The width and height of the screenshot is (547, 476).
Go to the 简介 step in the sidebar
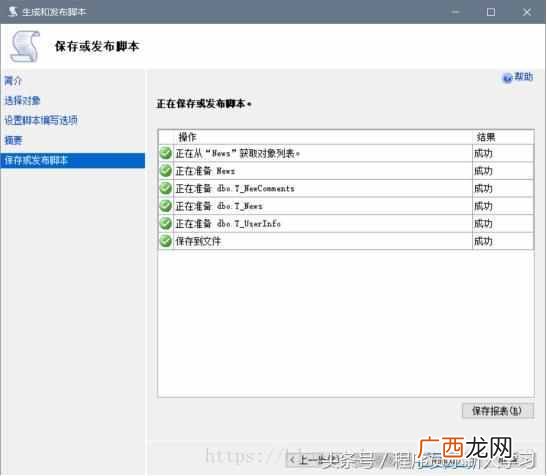[13, 81]
